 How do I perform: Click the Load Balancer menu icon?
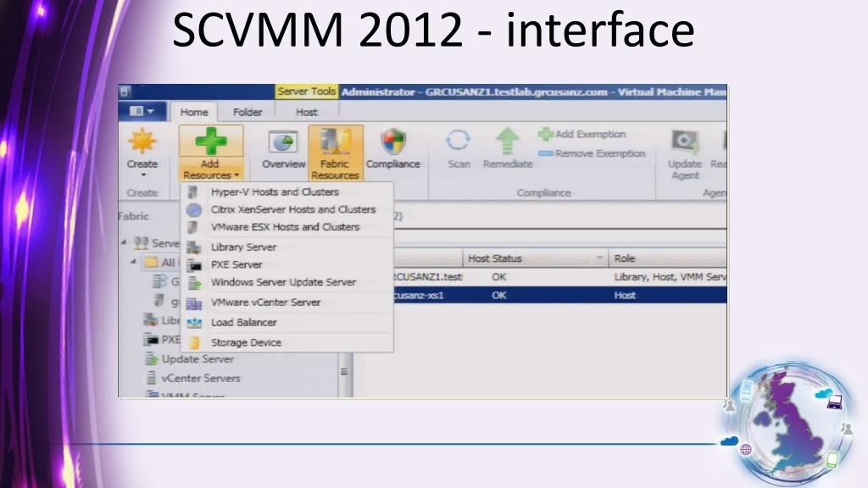[x=194, y=323]
